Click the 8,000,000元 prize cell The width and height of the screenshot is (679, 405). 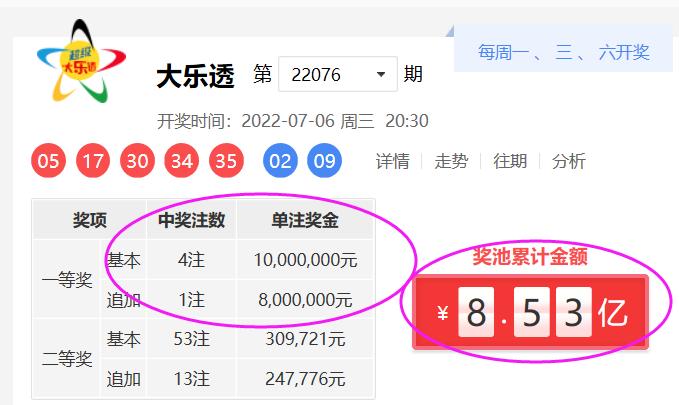[x=305, y=299]
